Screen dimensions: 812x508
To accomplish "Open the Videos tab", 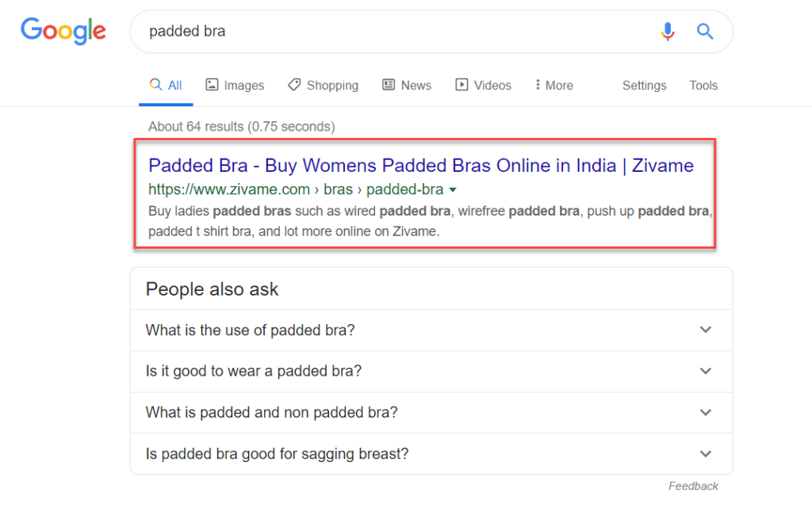I will [483, 86].
